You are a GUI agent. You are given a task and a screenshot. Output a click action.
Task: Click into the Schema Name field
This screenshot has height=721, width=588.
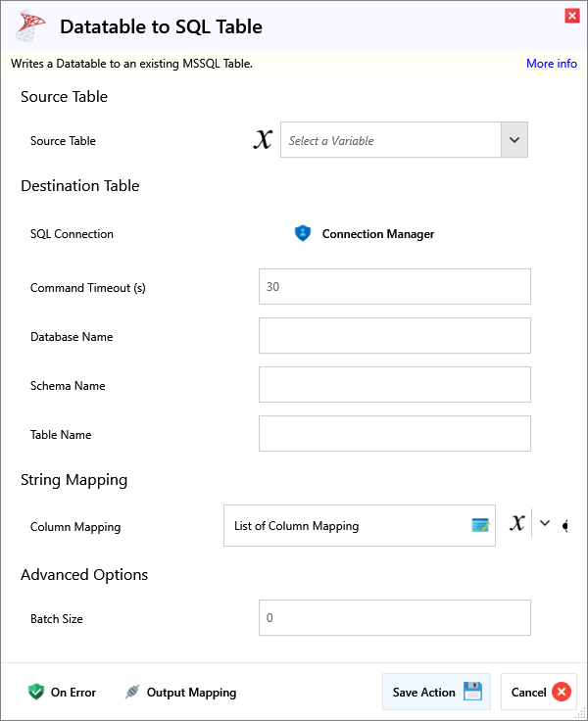point(394,385)
